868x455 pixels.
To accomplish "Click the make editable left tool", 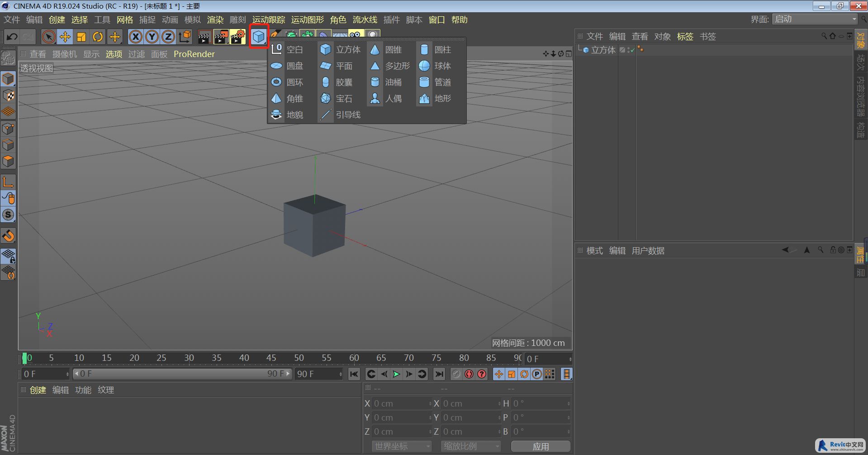I will (8, 58).
